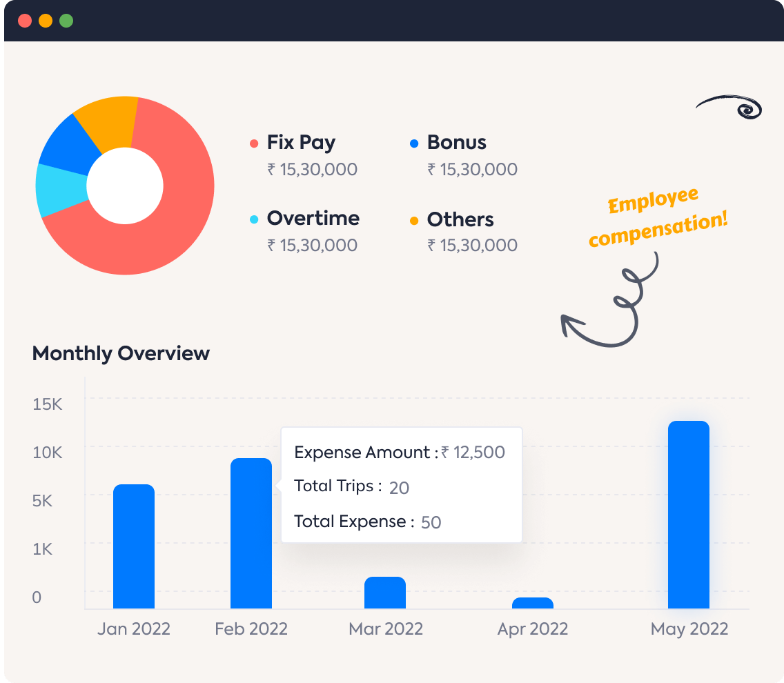Click the white center of the donut chart
This screenshot has width=784, height=683.
click(x=126, y=185)
